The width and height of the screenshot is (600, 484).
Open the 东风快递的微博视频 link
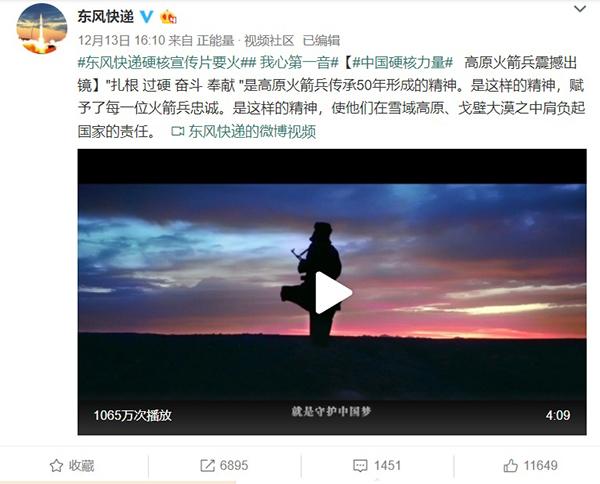click(252, 132)
